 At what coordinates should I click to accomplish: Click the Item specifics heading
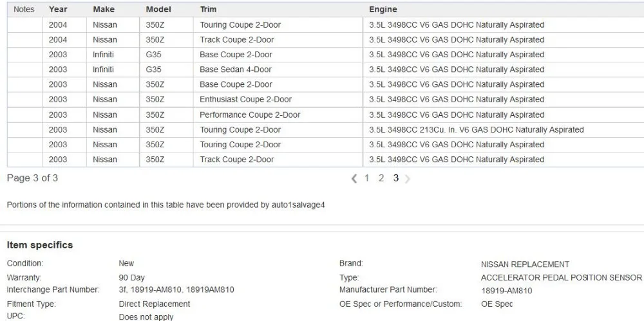(40, 245)
